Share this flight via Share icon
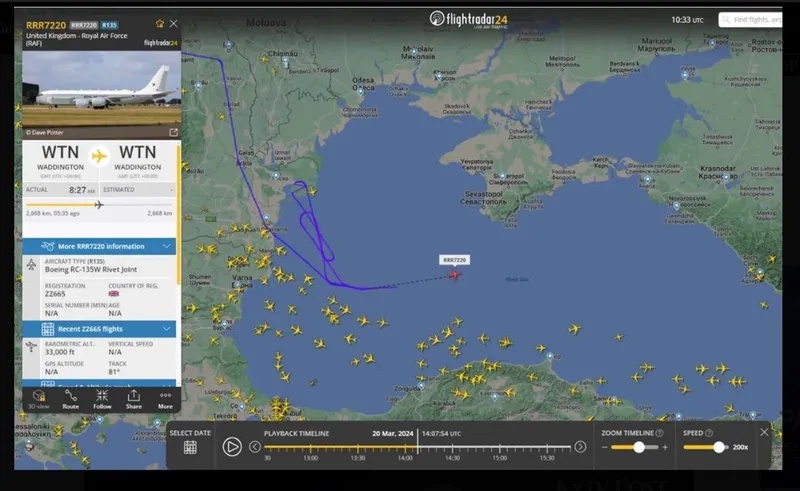This screenshot has height=491, width=800. (133, 399)
